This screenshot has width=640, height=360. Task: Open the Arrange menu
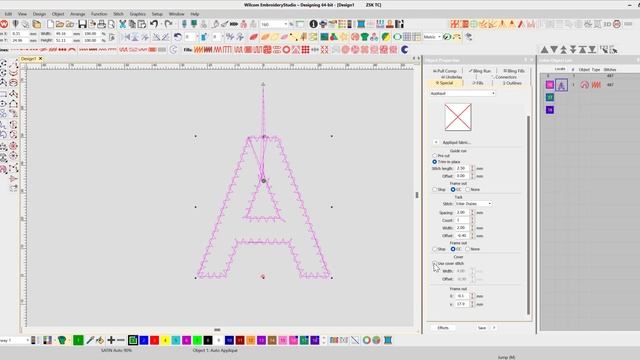pos(78,14)
